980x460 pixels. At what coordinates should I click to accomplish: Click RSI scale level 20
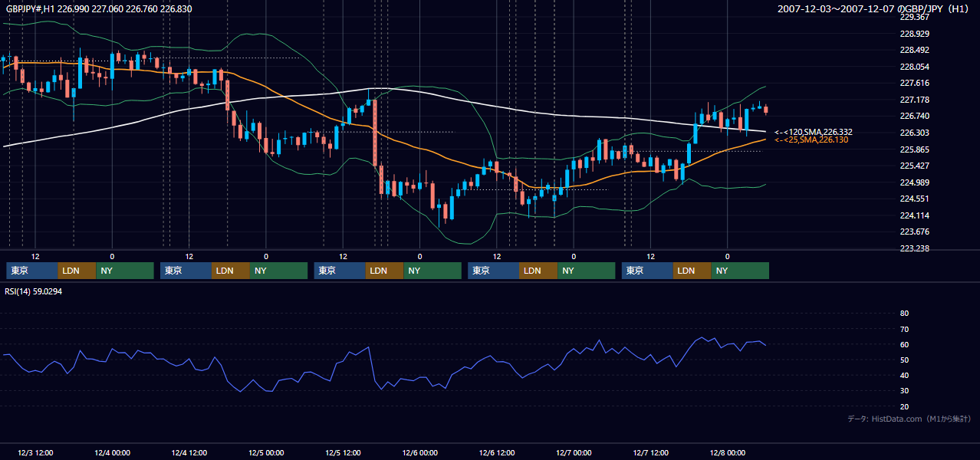click(x=904, y=406)
